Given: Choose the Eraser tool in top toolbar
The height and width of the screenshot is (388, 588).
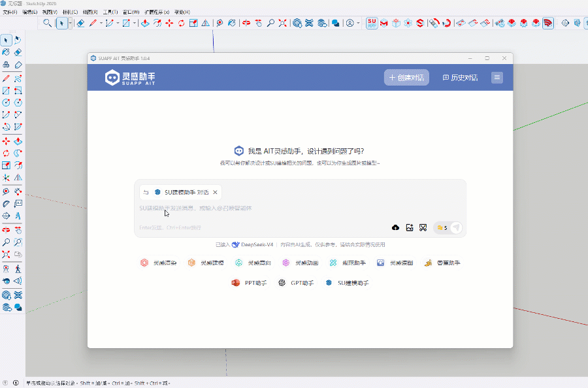Looking at the screenshot, I should coord(80,24).
